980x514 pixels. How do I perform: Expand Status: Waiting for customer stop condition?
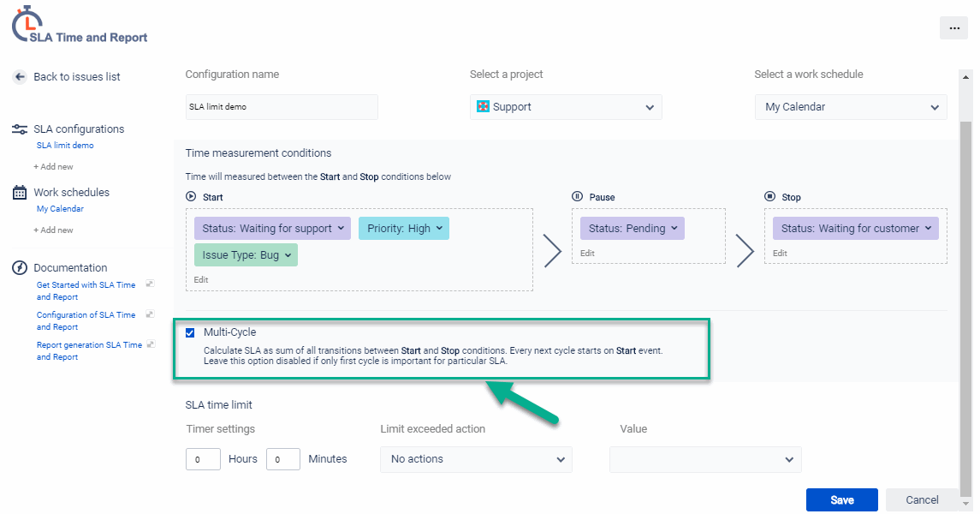point(856,228)
